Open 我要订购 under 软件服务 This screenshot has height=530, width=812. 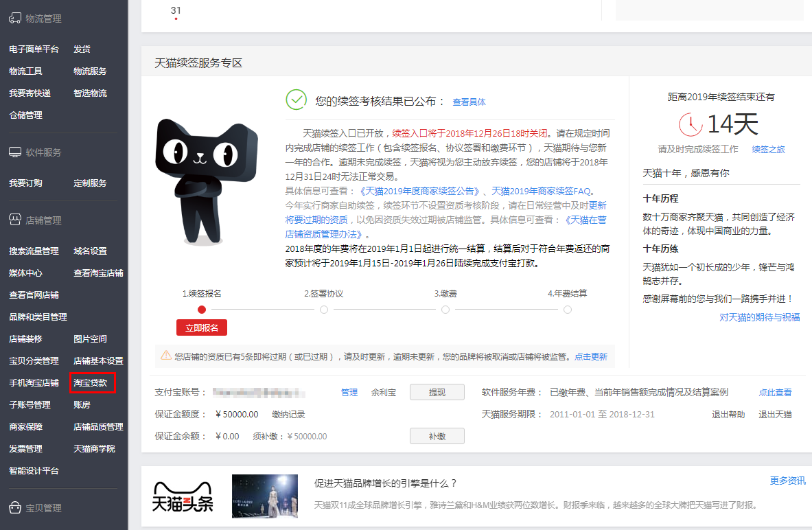[x=25, y=183]
